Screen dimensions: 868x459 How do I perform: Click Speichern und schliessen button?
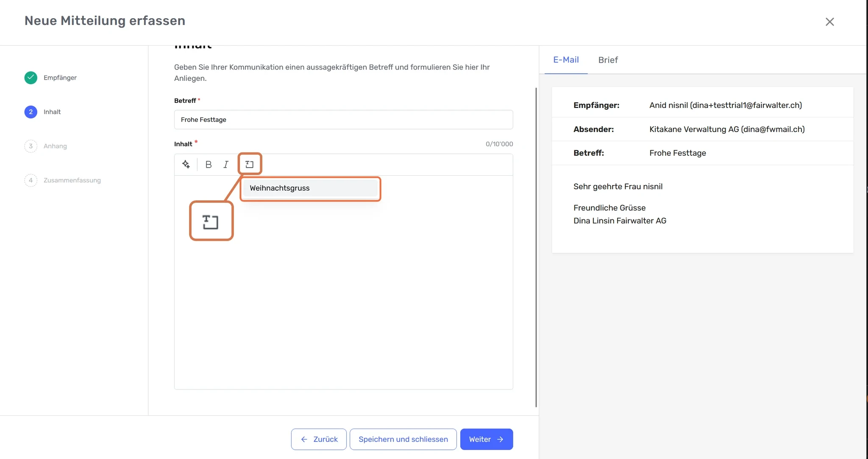click(403, 439)
